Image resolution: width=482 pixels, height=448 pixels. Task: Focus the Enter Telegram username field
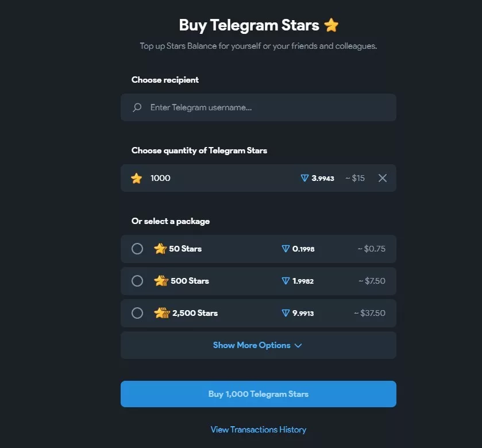(258, 107)
